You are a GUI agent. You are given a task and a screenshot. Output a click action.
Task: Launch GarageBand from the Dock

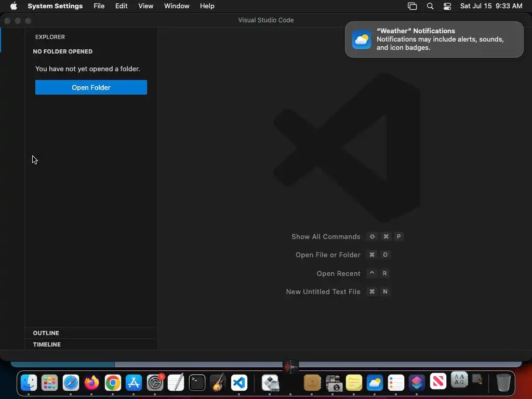[x=218, y=383]
